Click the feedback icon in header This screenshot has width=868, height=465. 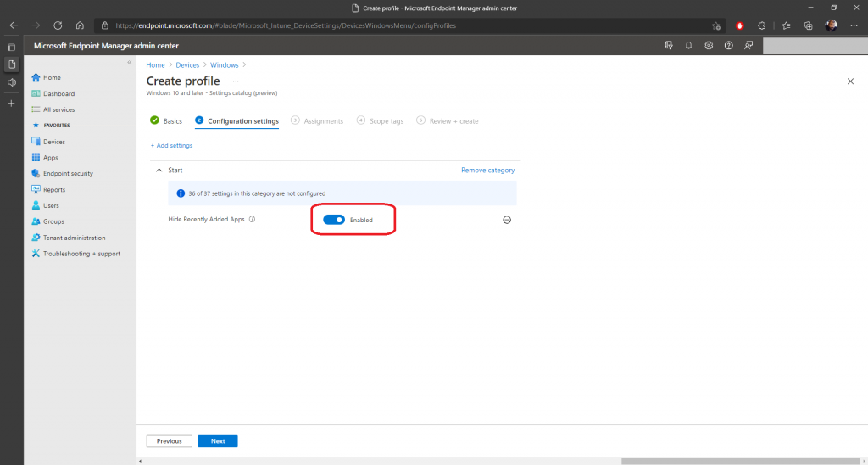(748, 45)
